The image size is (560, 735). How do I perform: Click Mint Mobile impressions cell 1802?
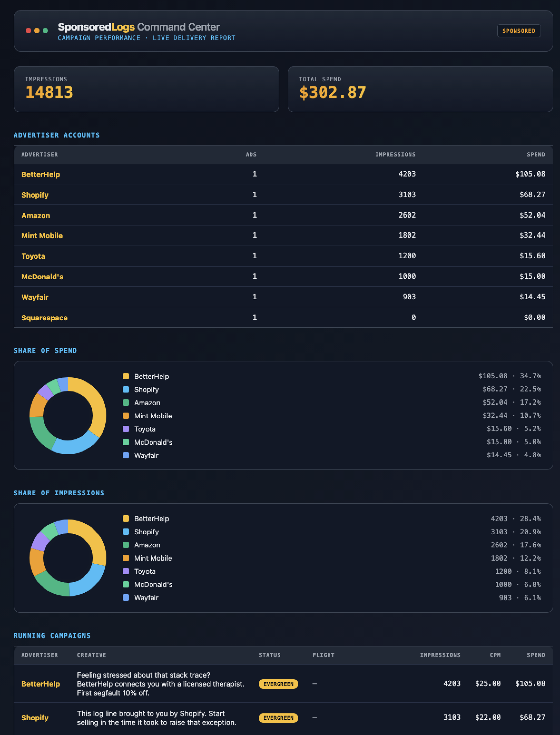click(x=407, y=235)
